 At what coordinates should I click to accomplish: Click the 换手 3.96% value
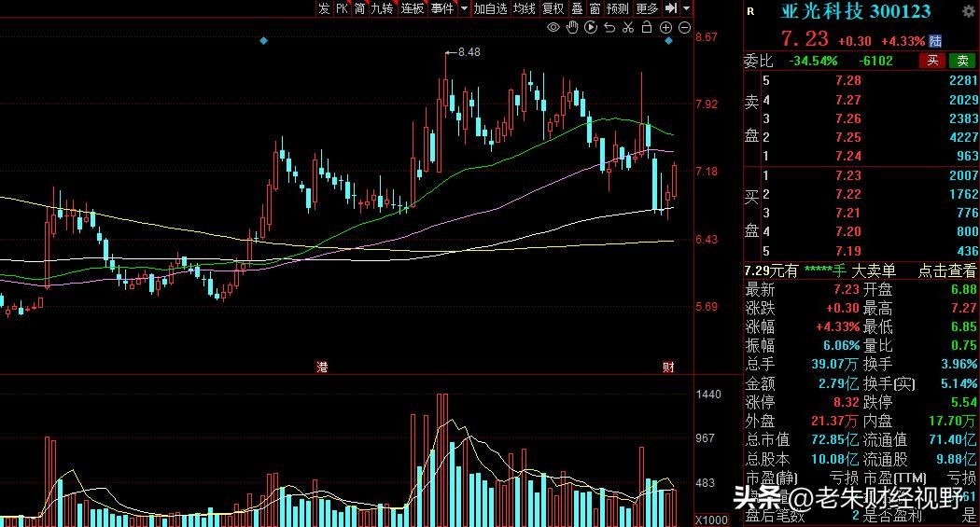tap(959, 364)
